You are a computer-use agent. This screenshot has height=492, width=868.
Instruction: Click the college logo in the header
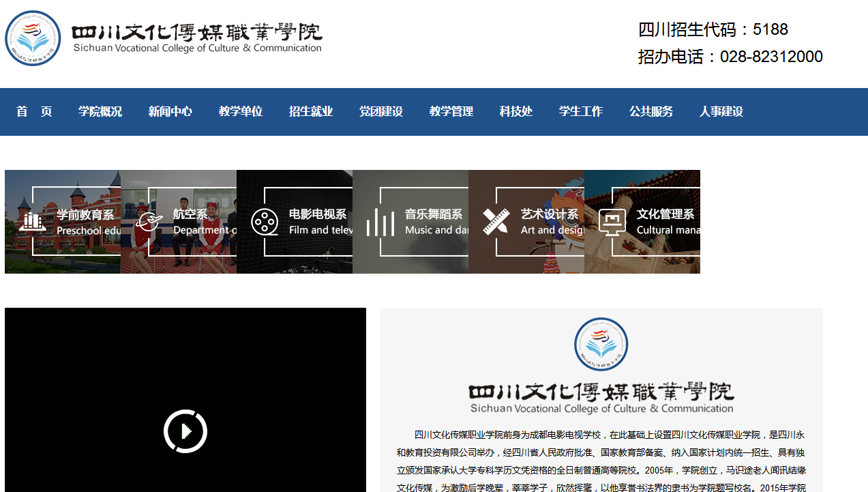click(x=33, y=38)
